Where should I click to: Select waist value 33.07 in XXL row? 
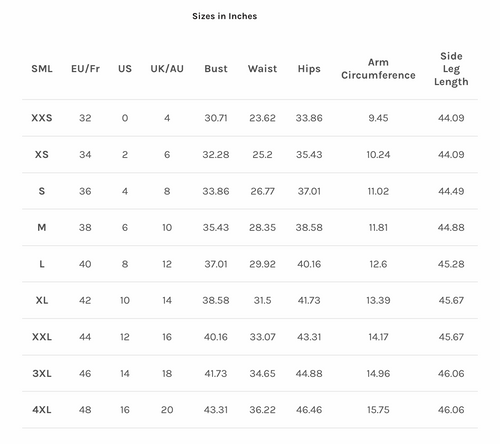pos(262,337)
